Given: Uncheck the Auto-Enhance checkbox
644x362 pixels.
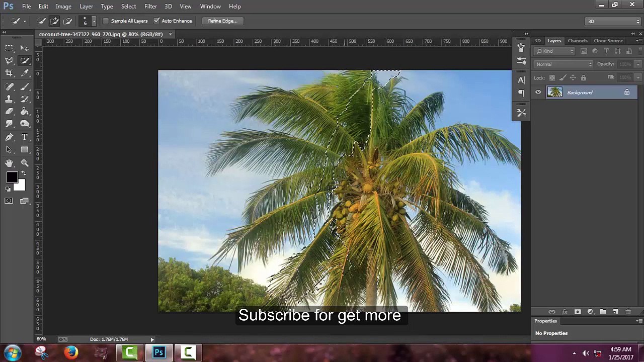Looking at the screenshot, I should [x=156, y=21].
